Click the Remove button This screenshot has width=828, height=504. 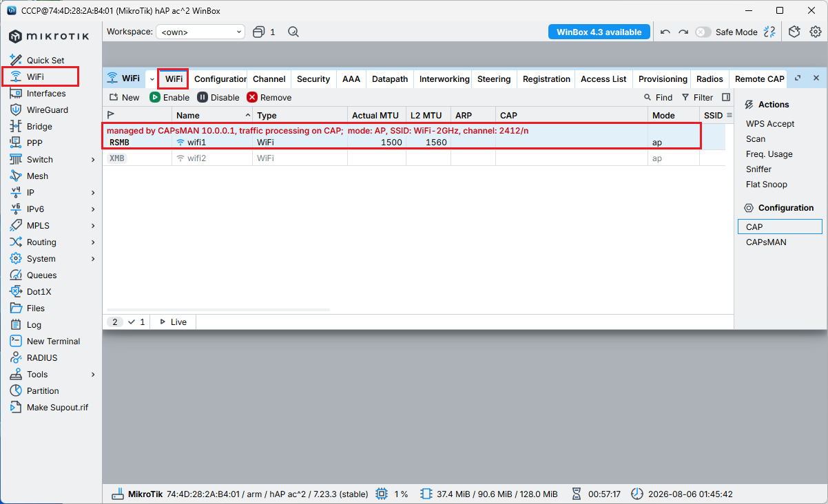pos(269,98)
